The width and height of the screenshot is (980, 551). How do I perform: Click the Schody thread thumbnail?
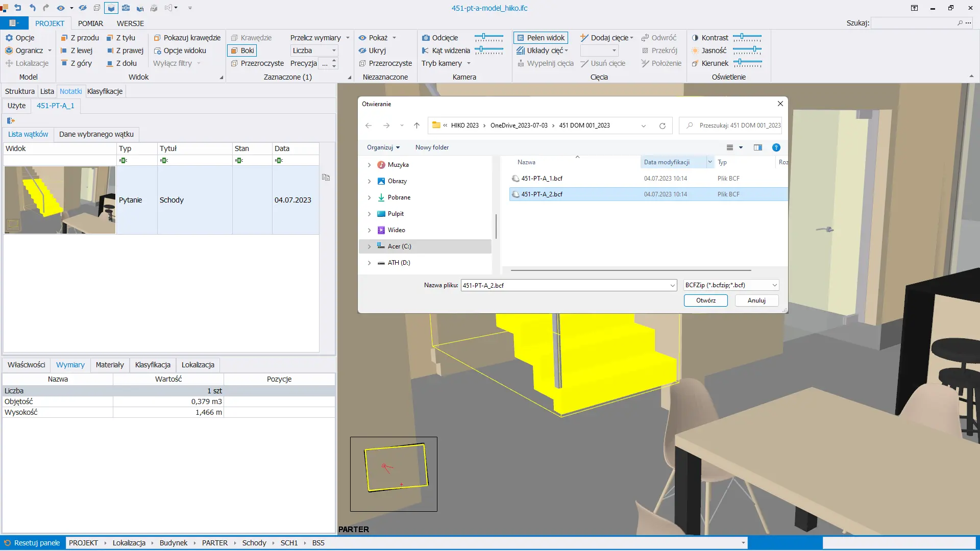click(x=60, y=200)
